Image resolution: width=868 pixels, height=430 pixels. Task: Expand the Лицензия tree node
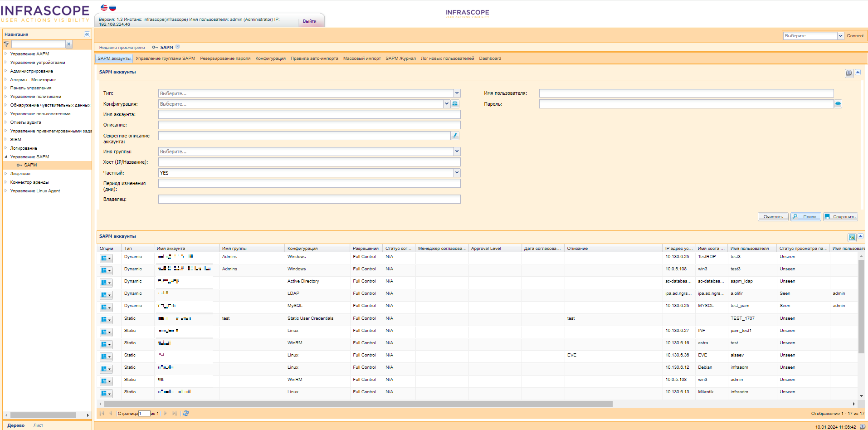point(6,173)
